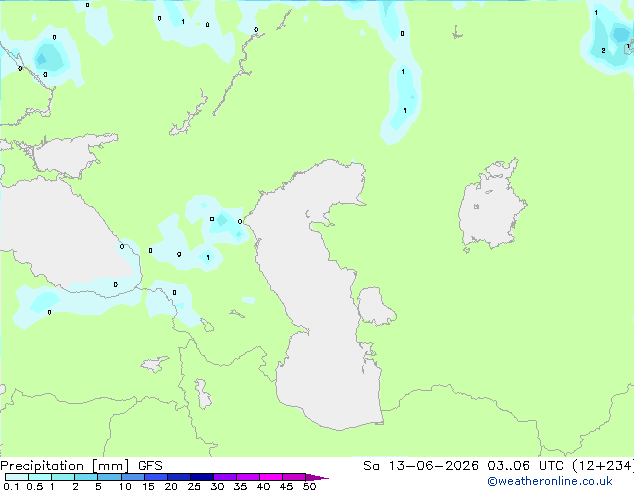Click the '2' precipitation value on the map
This screenshot has height=490, width=634.
[x=603, y=51]
